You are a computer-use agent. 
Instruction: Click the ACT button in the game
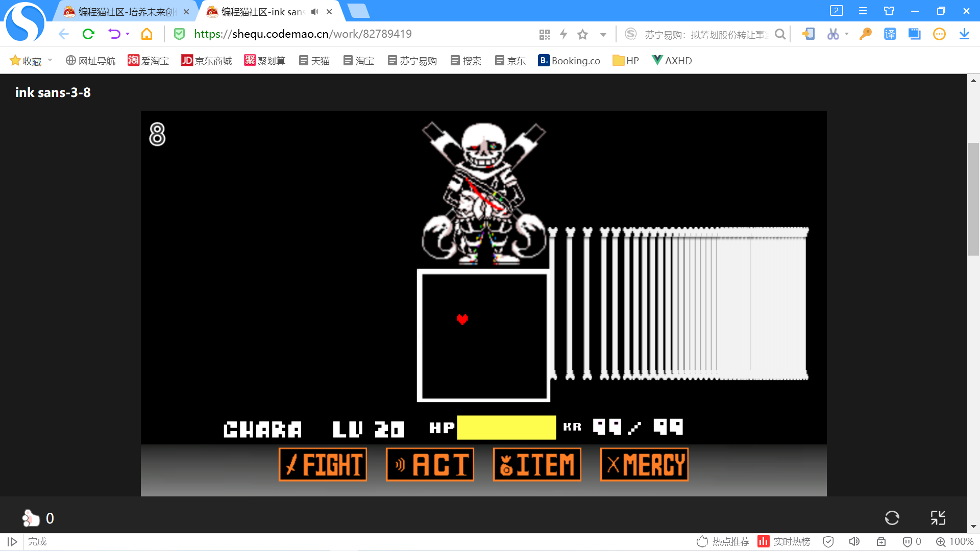pos(430,465)
